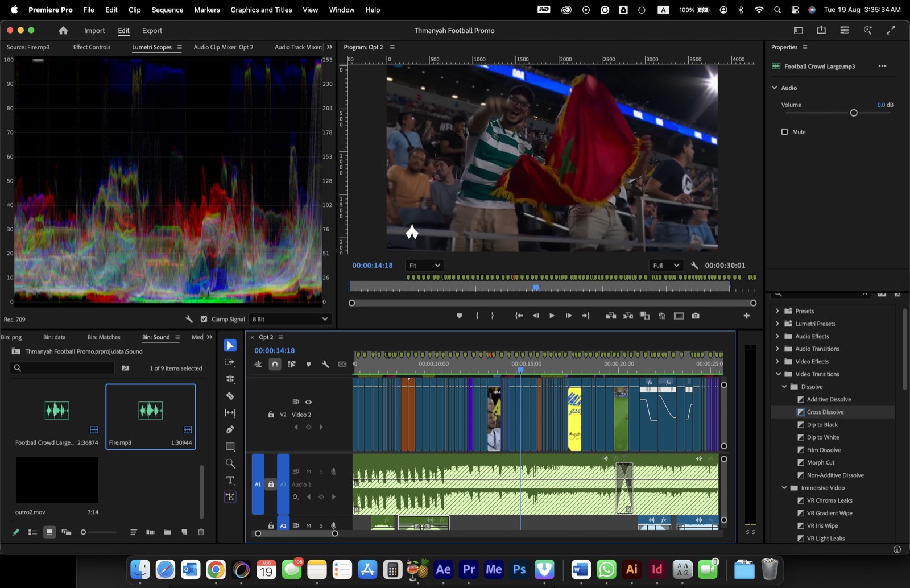
Task: Select the Pen tool
Action: [230, 429]
